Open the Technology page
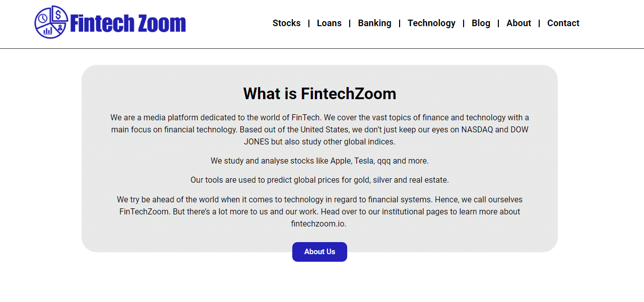 click(x=431, y=23)
